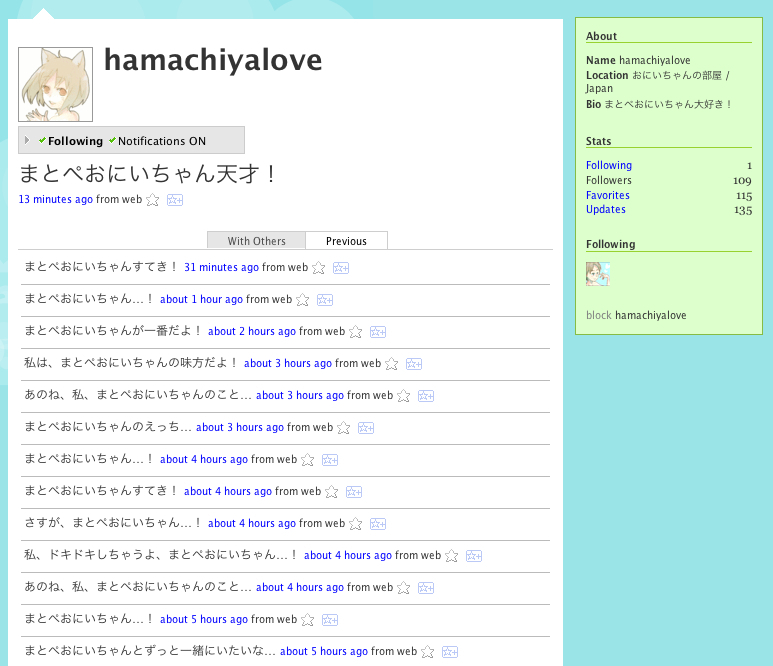Open the 13 minutes ago permalink
Viewport: 773px width, 666px height.
pyautogui.click(x=56, y=199)
